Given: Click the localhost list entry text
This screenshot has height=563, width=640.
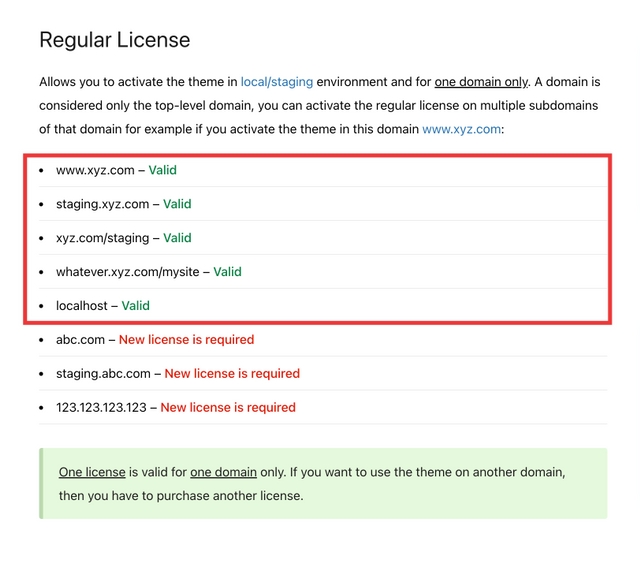Looking at the screenshot, I should (x=82, y=306).
